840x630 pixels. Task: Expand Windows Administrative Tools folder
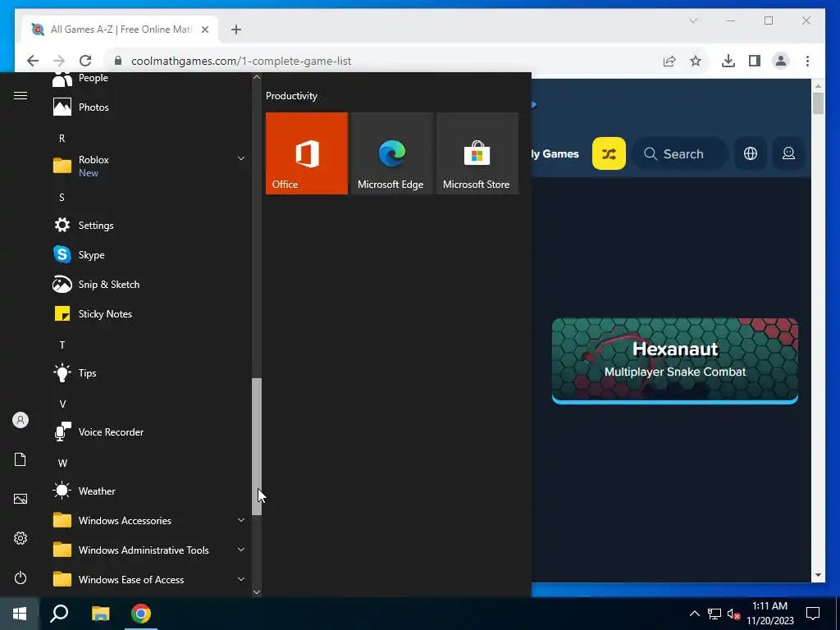148,550
